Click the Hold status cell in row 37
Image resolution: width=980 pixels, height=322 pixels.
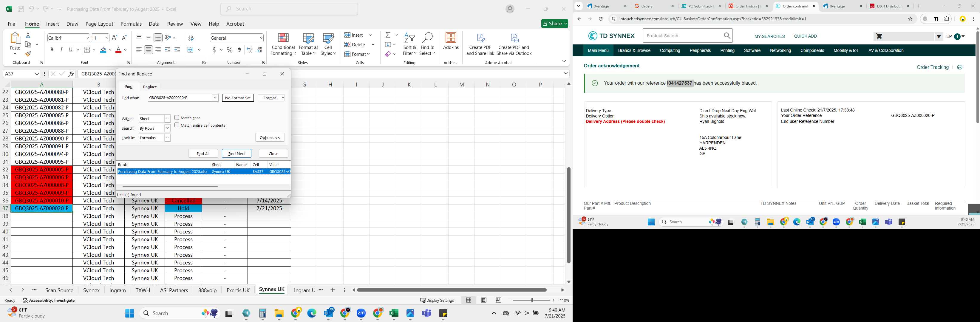tap(183, 208)
